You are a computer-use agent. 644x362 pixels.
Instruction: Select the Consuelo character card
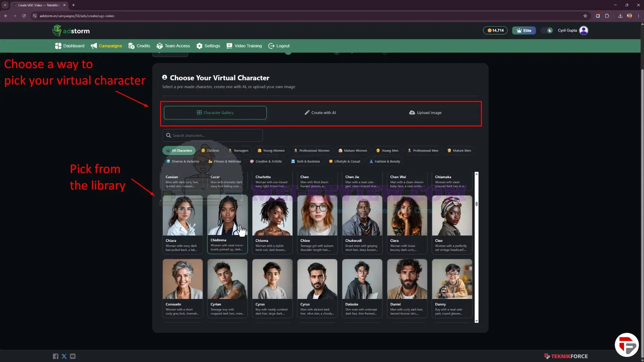[183, 288]
